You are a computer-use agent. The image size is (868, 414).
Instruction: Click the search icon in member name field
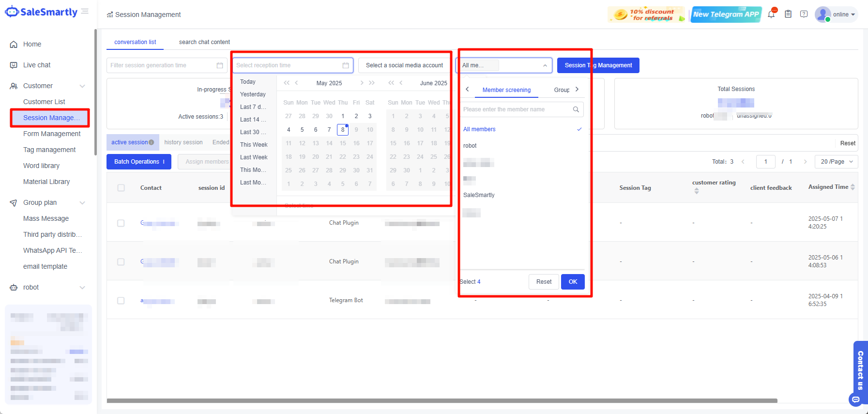coord(576,109)
